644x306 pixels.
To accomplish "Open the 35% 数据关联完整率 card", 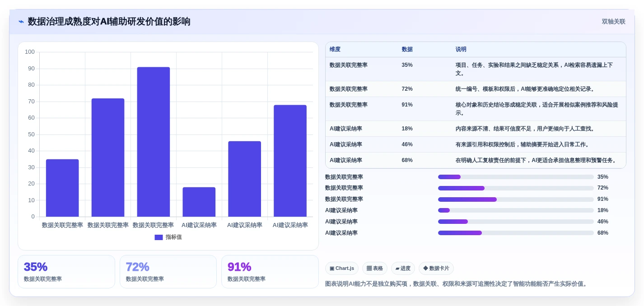I will (x=66, y=272).
